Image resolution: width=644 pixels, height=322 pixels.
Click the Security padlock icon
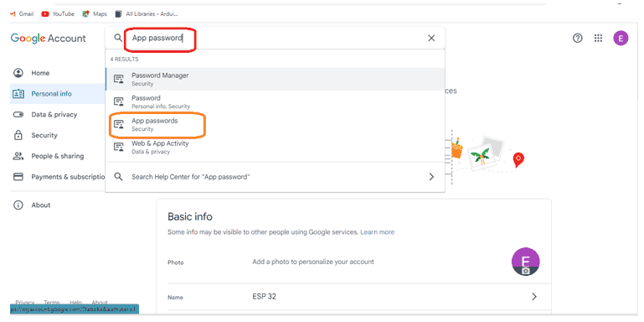coord(18,135)
